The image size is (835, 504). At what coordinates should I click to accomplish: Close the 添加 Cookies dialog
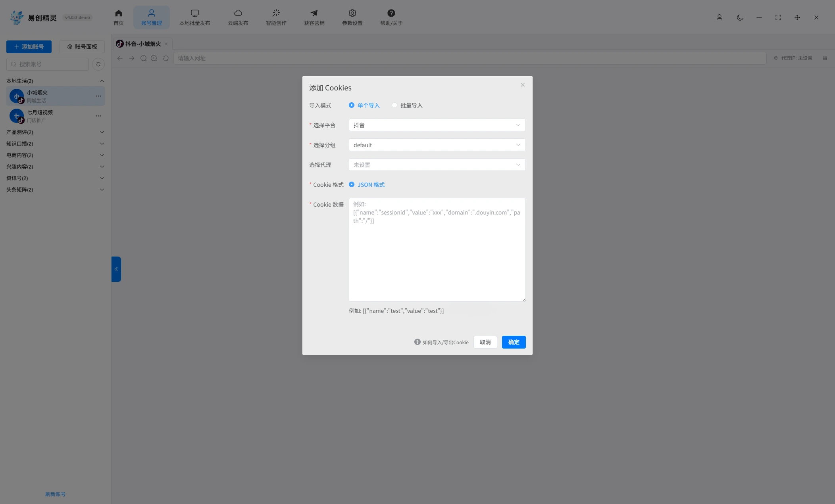click(522, 85)
